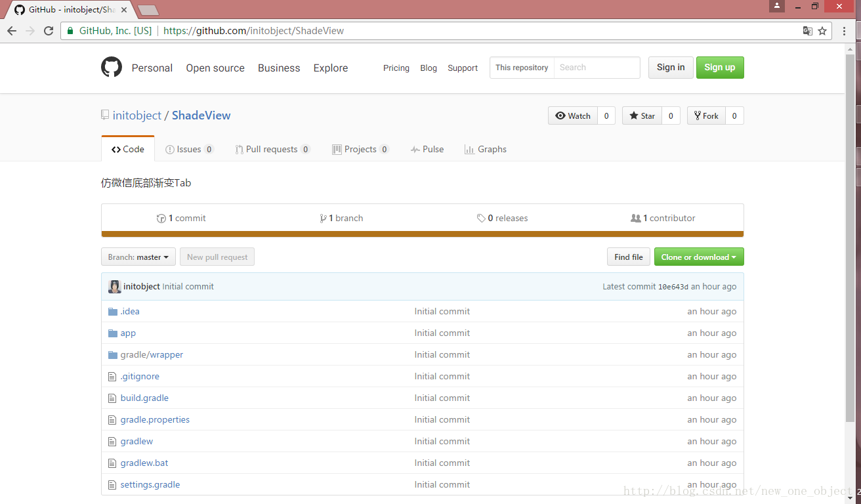Click the repository book icon beside initobject

point(105,115)
